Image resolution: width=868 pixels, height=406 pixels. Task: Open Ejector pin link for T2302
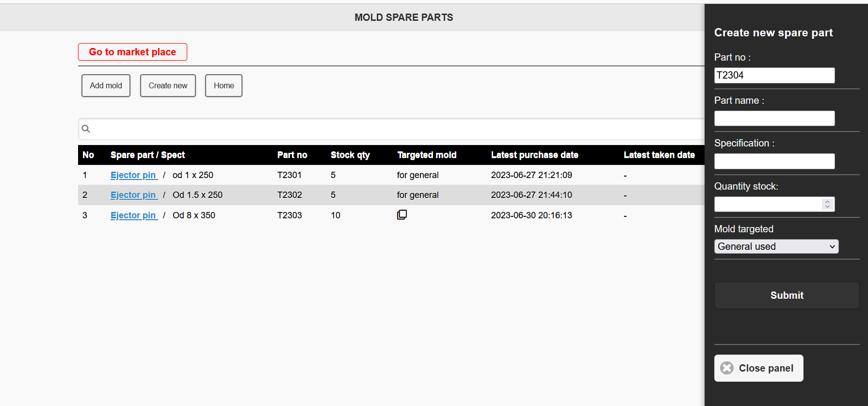(133, 195)
